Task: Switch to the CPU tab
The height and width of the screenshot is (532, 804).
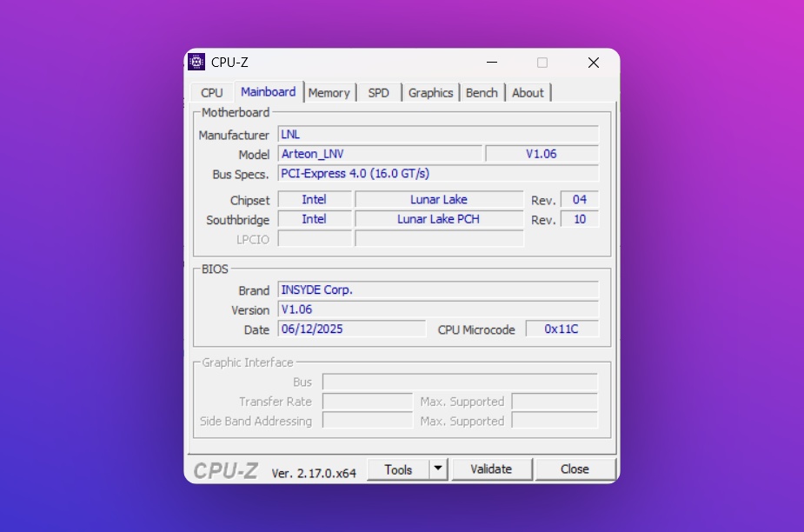Action: pyautogui.click(x=211, y=93)
